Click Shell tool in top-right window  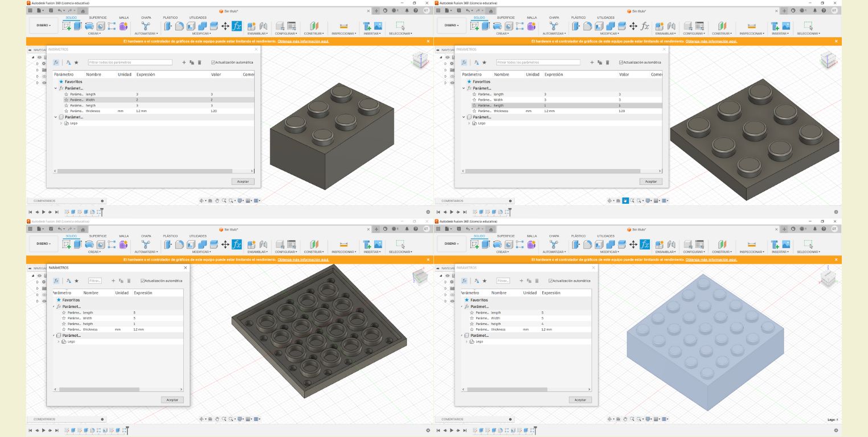pyautogui.click(x=600, y=26)
